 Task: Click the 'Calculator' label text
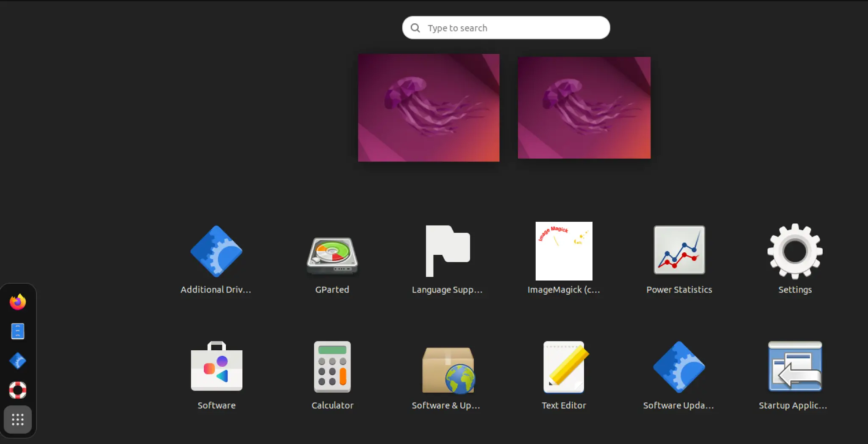pyautogui.click(x=332, y=405)
